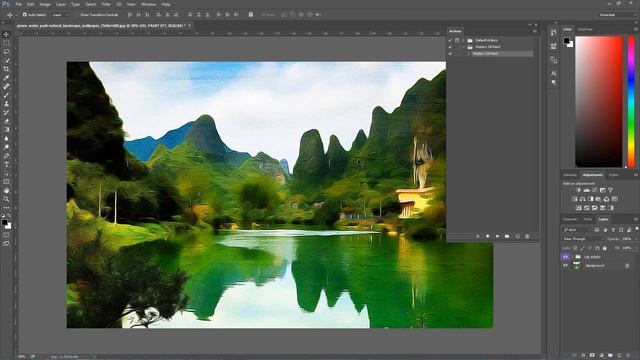Viewport: 640px width, 360px height.
Task: Switch to the Paths tab
Action: click(588, 220)
